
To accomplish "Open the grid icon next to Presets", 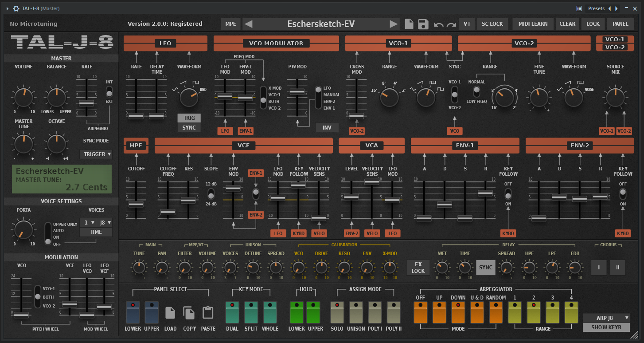I will tap(579, 8).
